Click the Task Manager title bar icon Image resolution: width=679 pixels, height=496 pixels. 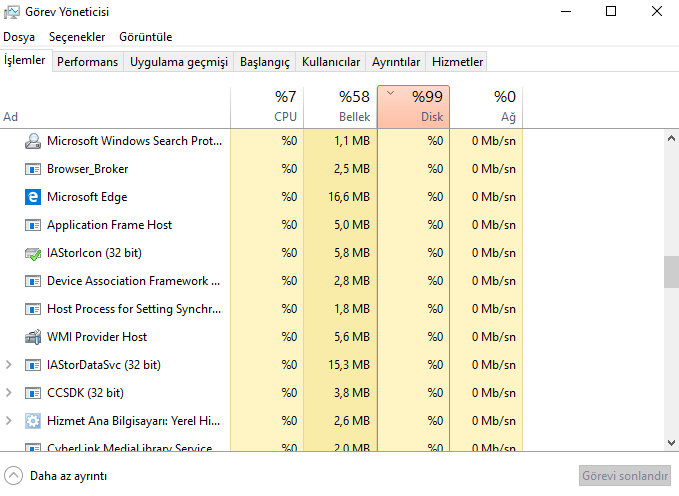pyautogui.click(x=12, y=12)
